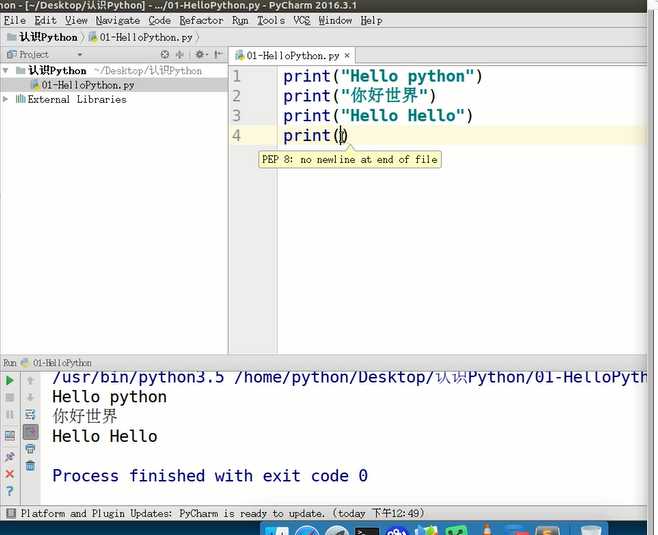Open help via the question mark icon
The width and height of the screenshot is (658, 535).
click(x=10, y=491)
